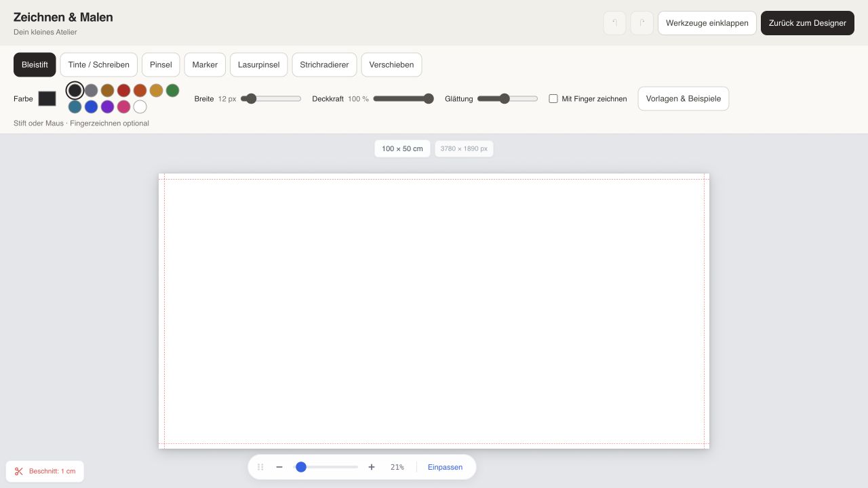Click the Einpassen link
This screenshot has height=488, width=868.
pyautogui.click(x=445, y=467)
